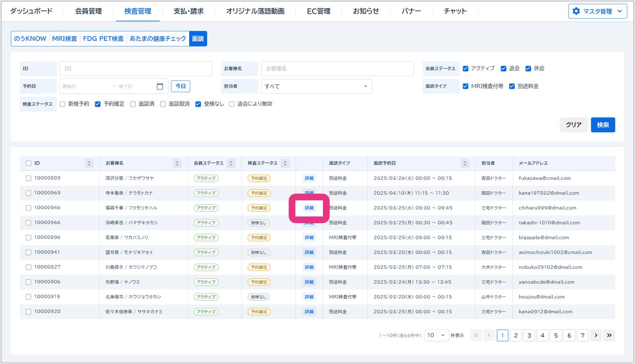
Task: Uncheck the 退会 member status checkbox
Action: coord(504,69)
